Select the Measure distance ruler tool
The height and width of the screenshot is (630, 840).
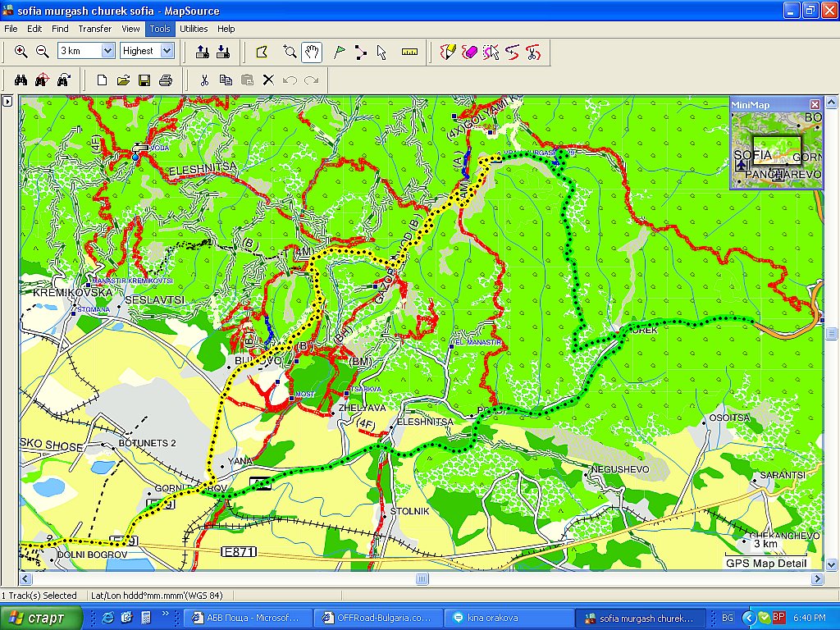[x=409, y=52]
